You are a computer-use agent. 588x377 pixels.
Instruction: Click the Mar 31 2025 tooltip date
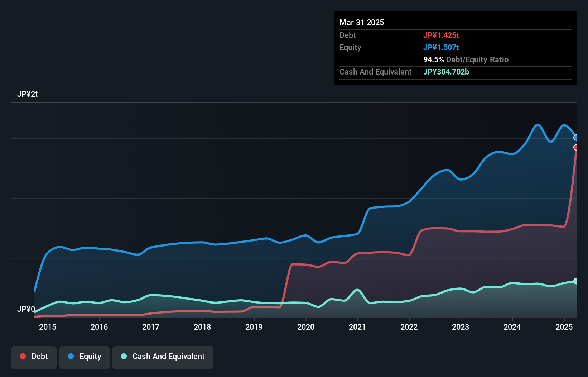[x=362, y=23]
